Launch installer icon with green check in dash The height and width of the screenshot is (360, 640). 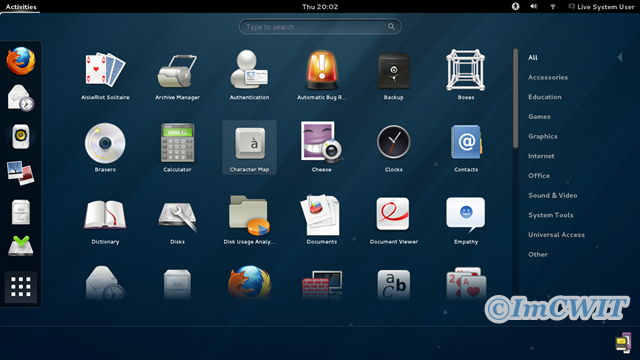point(21,246)
